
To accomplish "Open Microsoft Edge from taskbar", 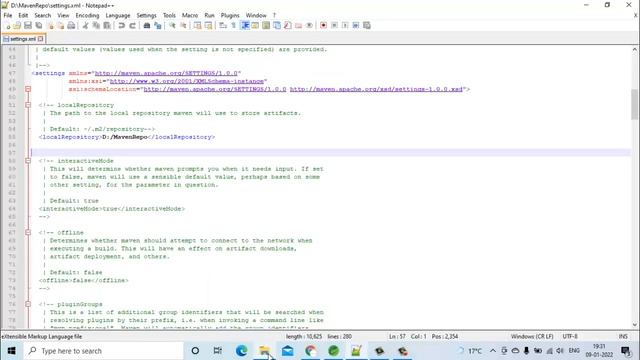I will [x=241, y=351].
